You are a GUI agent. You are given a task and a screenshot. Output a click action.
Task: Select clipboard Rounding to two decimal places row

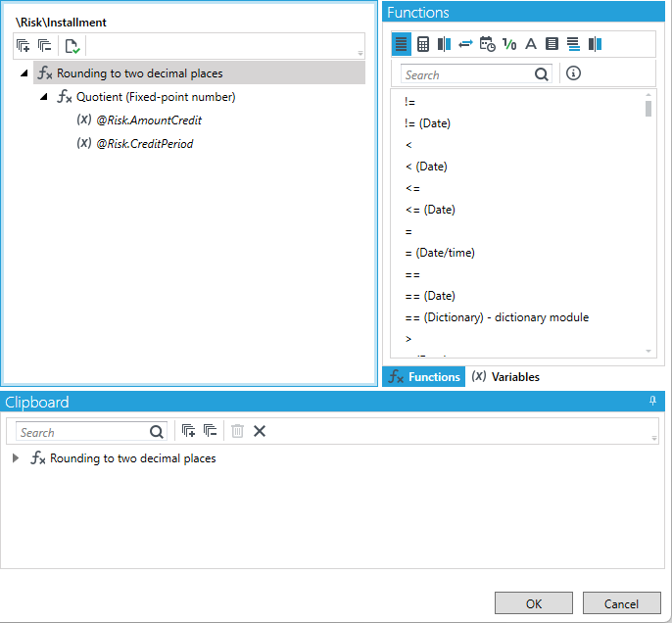(x=122, y=458)
